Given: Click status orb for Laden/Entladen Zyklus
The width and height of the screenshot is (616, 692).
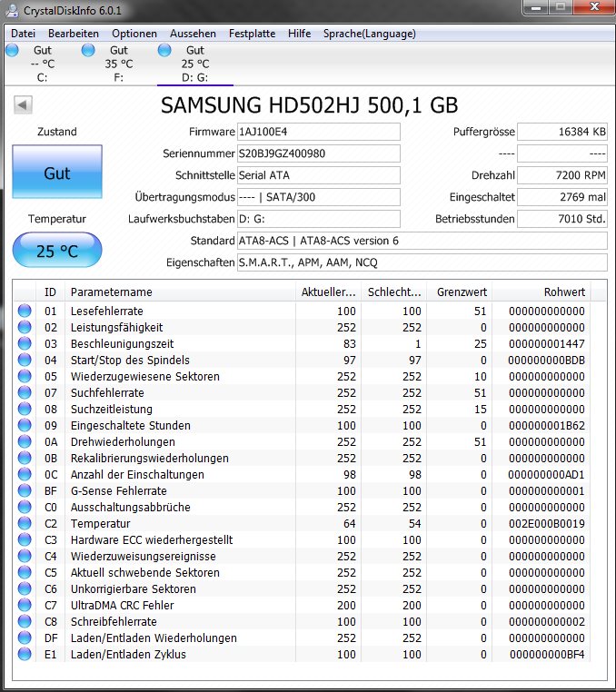Looking at the screenshot, I should point(25,654).
